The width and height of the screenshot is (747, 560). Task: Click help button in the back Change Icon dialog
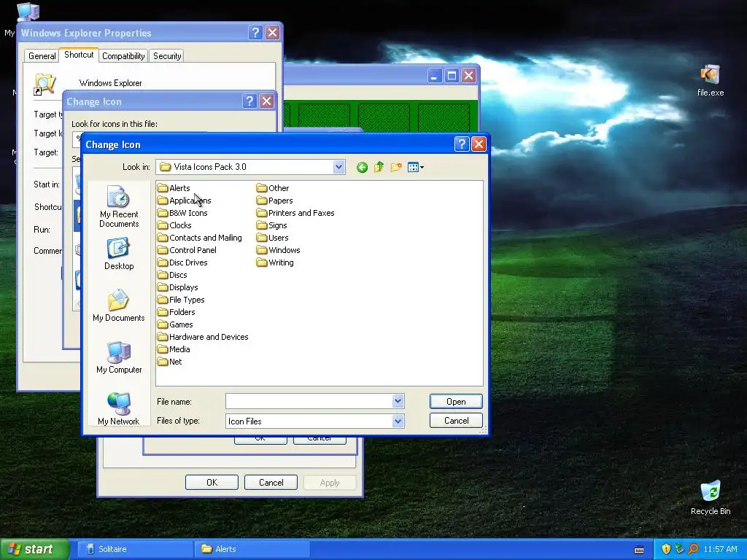pyautogui.click(x=249, y=101)
